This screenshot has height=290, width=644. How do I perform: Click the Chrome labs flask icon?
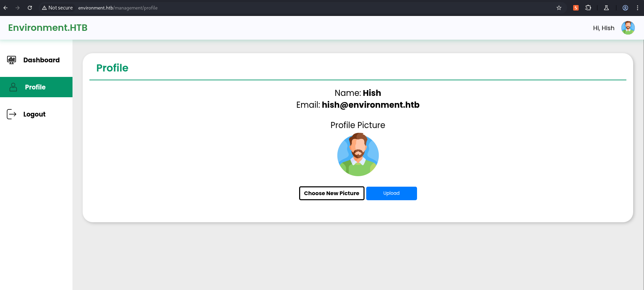coord(606,8)
